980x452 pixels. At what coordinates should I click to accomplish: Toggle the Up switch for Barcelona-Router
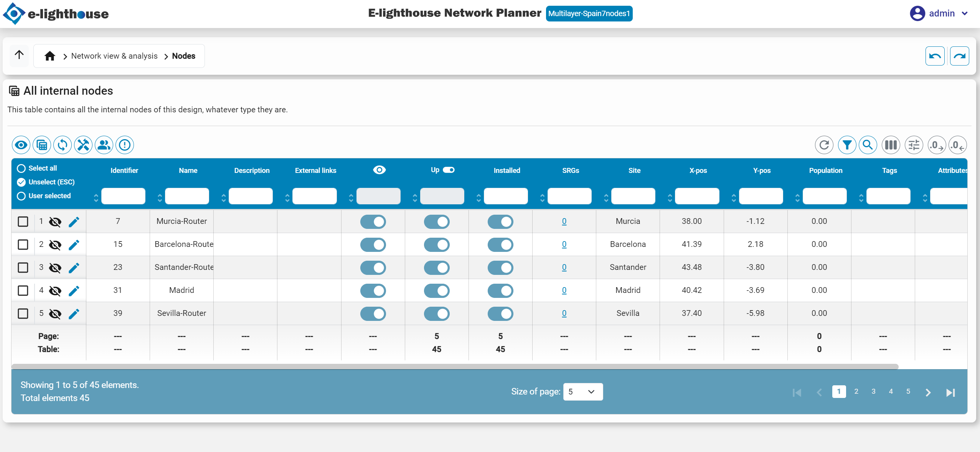436,245
